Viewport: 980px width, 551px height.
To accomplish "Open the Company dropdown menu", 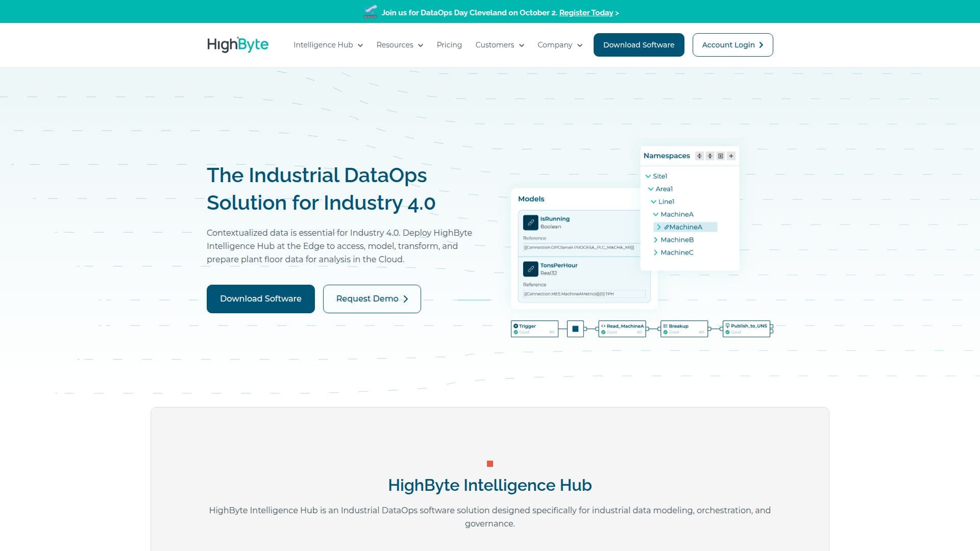I will point(560,45).
